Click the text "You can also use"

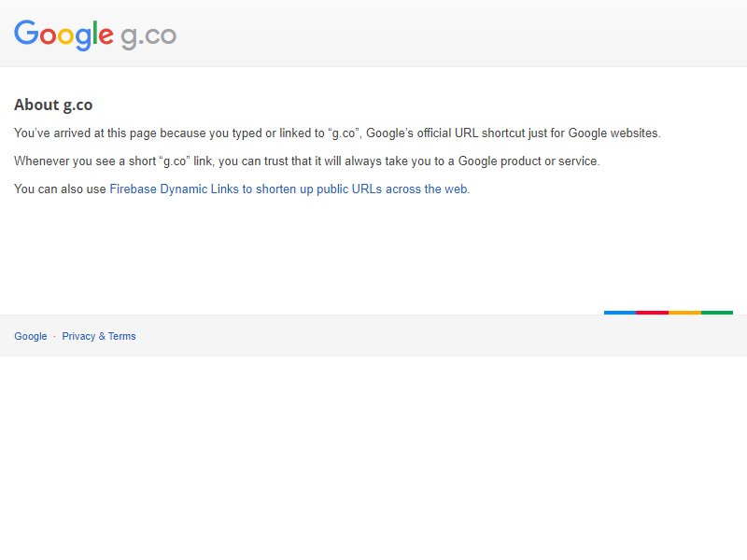click(x=60, y=189)
